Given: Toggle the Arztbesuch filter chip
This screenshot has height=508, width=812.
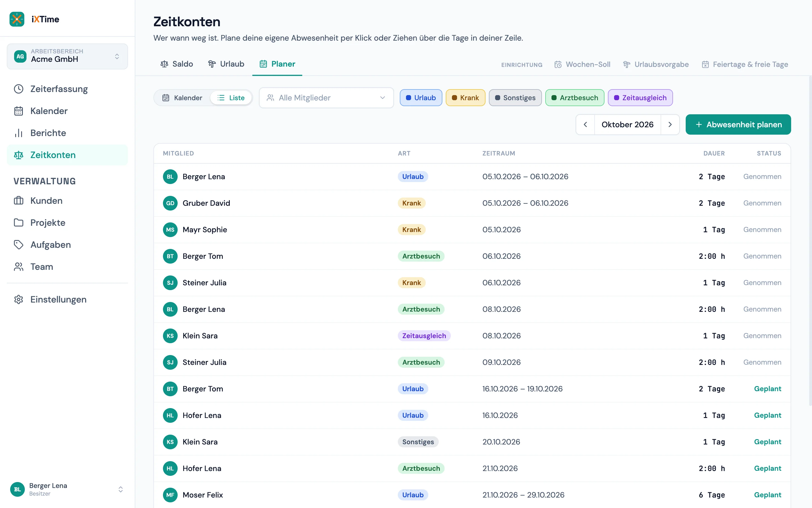Looking at the screenshot, I should pyautogui.click(x=575, y=98).
